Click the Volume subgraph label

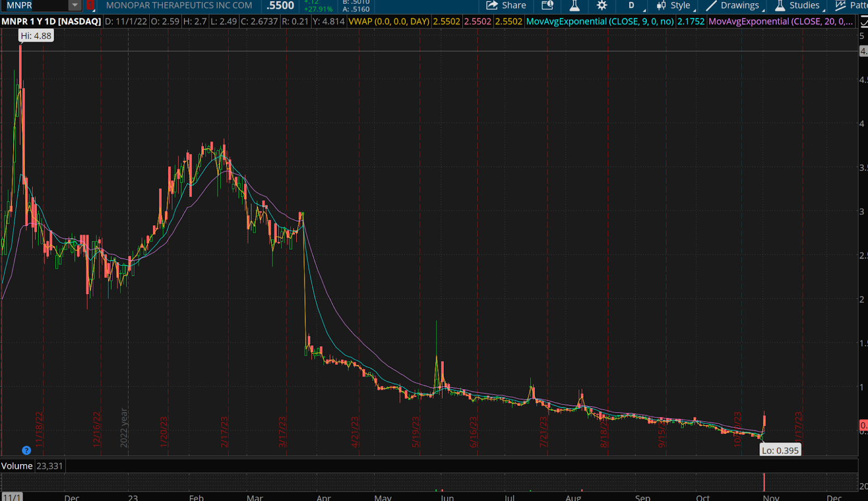point(17,466)
